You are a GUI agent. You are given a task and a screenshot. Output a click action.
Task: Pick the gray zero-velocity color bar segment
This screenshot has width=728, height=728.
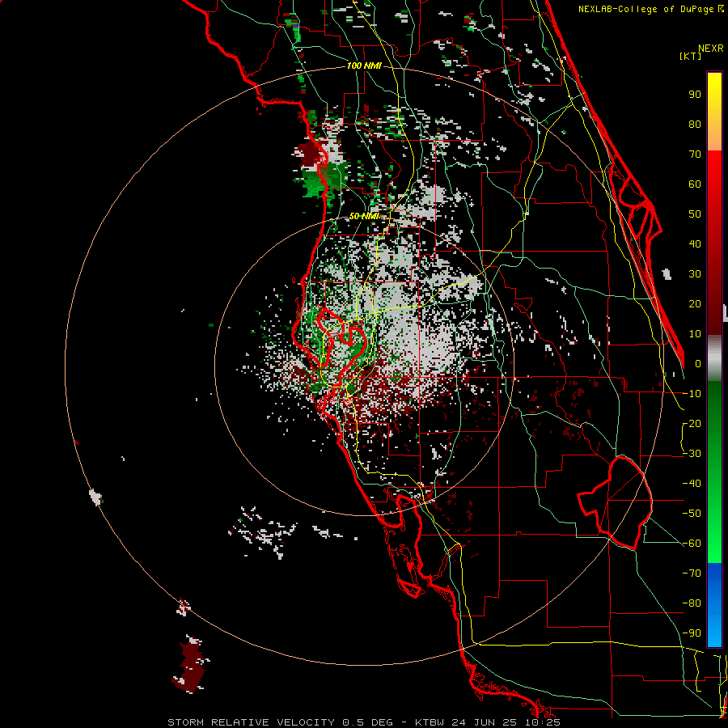[714, 358]
